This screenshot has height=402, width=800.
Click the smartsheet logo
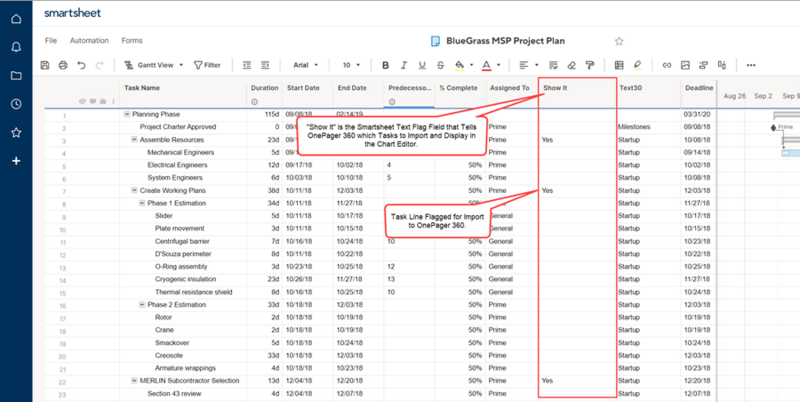point(72,13)
